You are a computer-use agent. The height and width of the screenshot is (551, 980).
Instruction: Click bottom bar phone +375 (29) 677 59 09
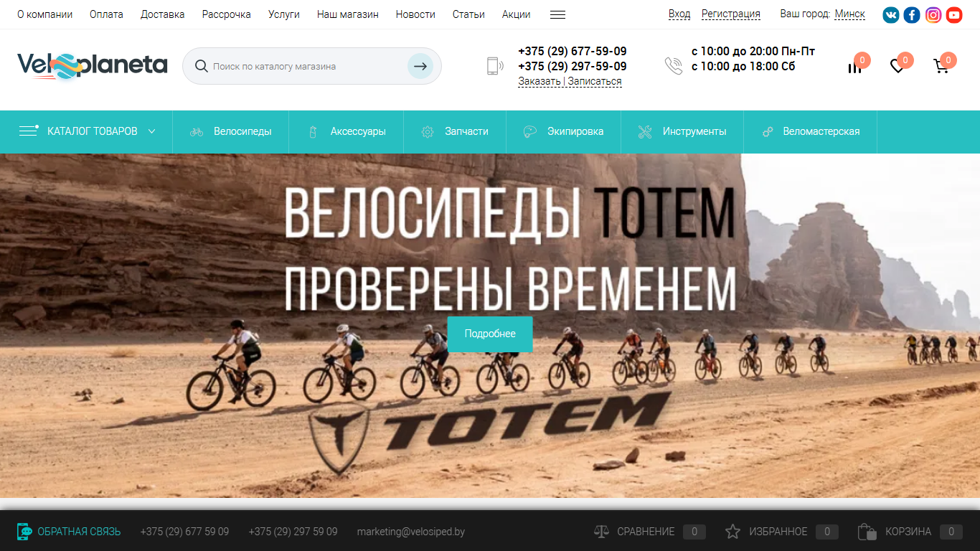point(184,532)
